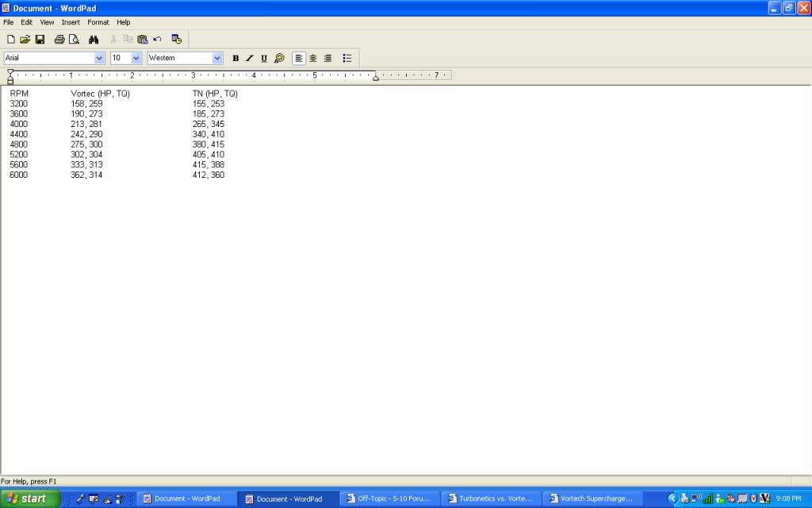Toggle Underline formatting
812x508 pixels.
pos(264,58)
